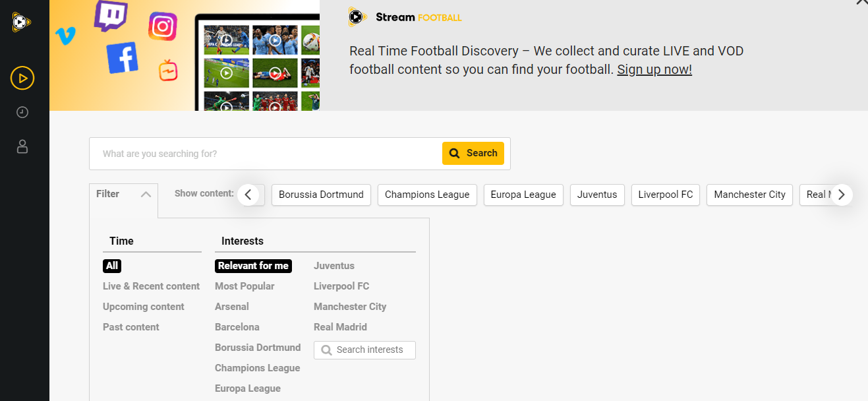The height and width of the screenshot is (401, 868).
Task: Toggle Arsenal in the Interests list
Action: (x=232, y=307)
